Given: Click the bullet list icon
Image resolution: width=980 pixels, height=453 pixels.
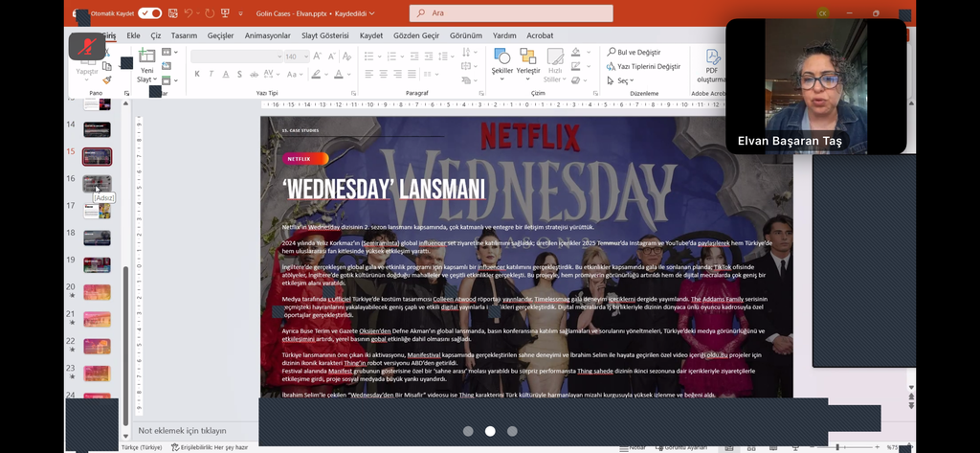Looking at the screenshot, I should tap(370, 57).
